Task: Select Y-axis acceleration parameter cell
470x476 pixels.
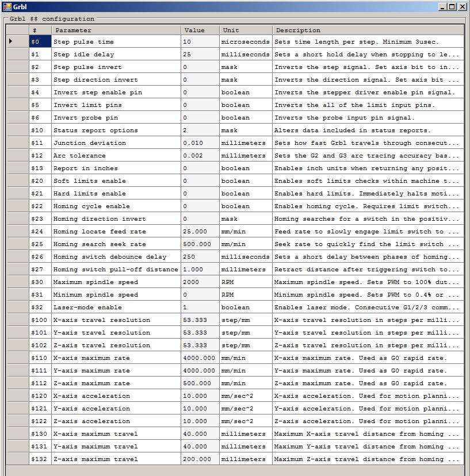Action: (116, 409)
